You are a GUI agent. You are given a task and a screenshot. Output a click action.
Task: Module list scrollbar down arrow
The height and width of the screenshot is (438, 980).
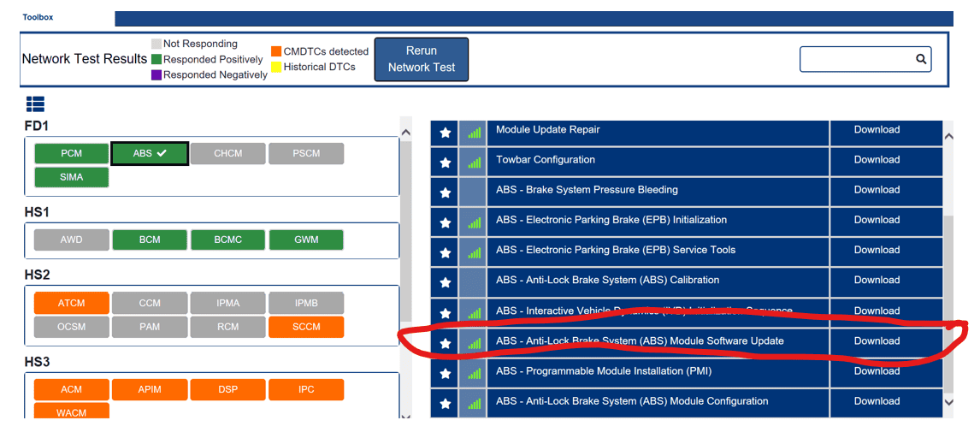tap(405, 416)
